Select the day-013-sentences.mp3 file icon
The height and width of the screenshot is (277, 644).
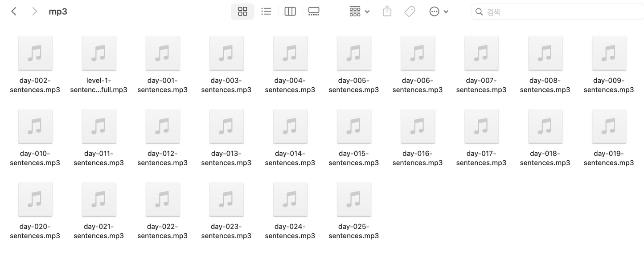pos(226,126)
